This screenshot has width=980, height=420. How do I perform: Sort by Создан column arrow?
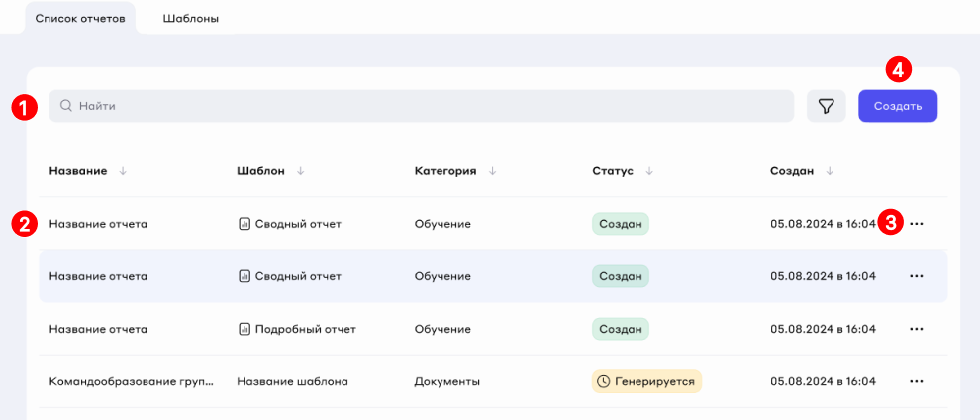pyautogui.click(x=830, y=171)
